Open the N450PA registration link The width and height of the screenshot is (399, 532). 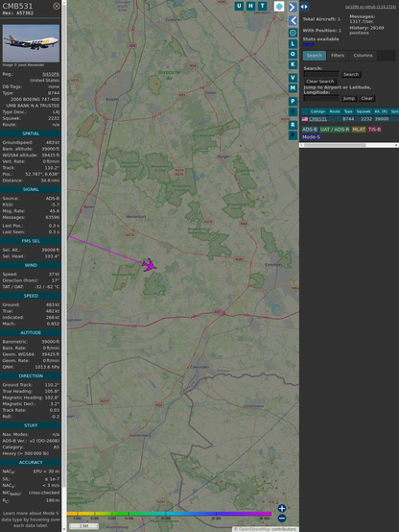(x=51, y=74)
